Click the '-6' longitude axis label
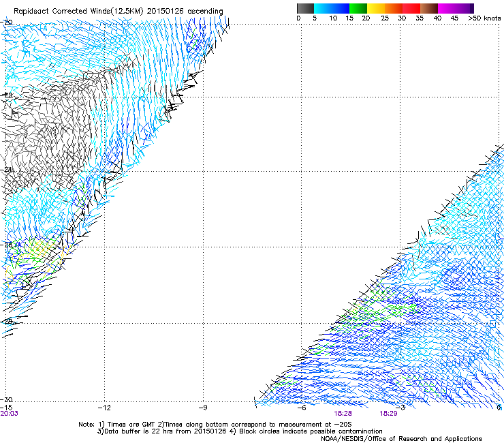 pyautogui.click(x=302, y=408)
